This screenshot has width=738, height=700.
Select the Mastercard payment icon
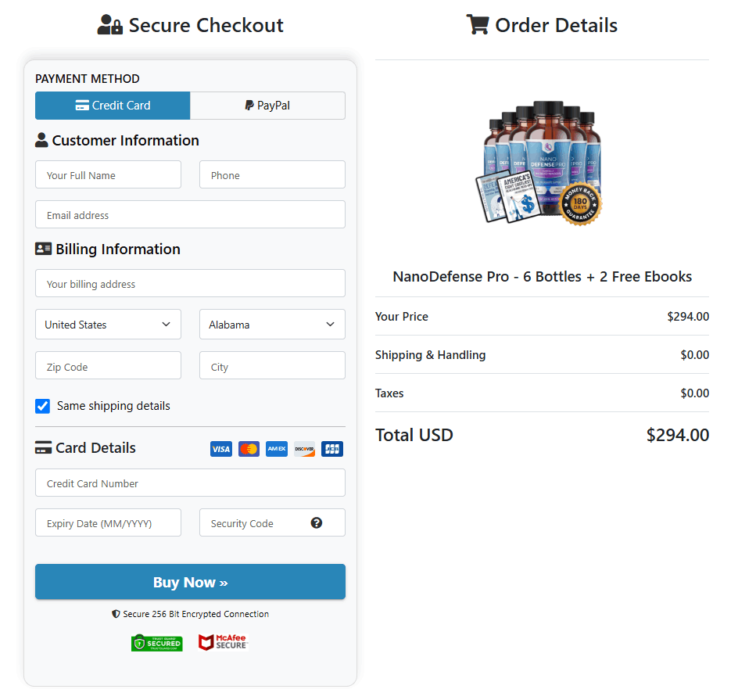(x=249, y=448)
